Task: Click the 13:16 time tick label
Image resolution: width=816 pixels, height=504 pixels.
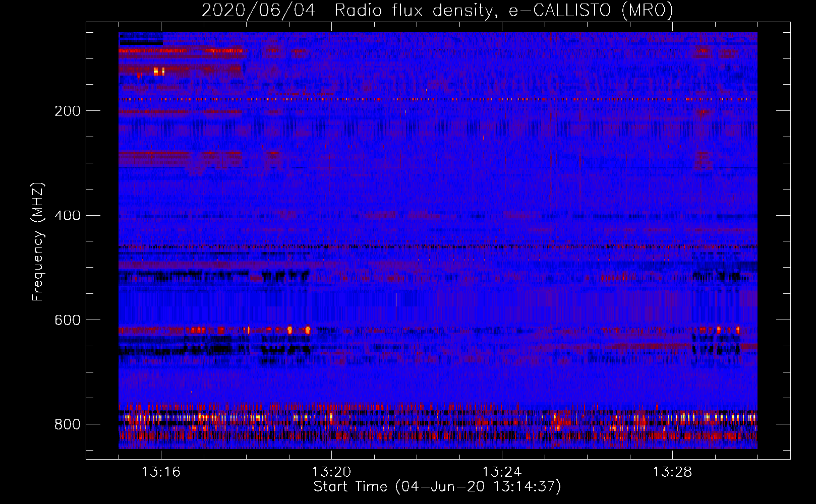Action: pos(161,472)
